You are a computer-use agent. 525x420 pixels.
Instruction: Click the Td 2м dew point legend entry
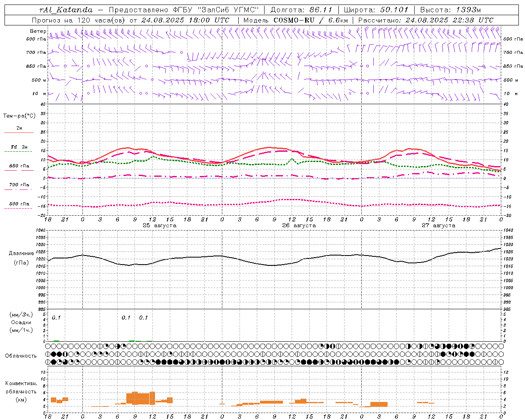(x=19, y=147)
